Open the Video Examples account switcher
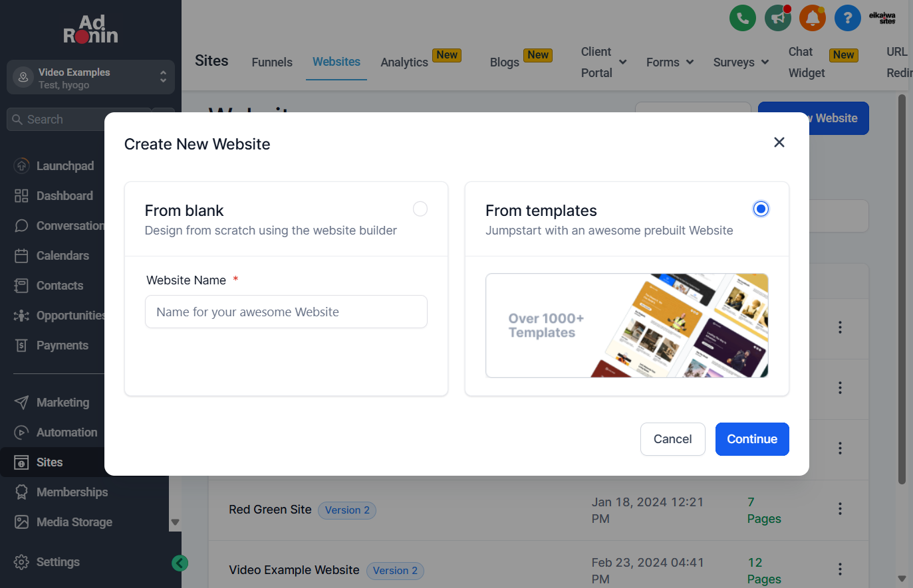Screen dimensions: 913x588 pyautogui.click(x=90, y=78)
